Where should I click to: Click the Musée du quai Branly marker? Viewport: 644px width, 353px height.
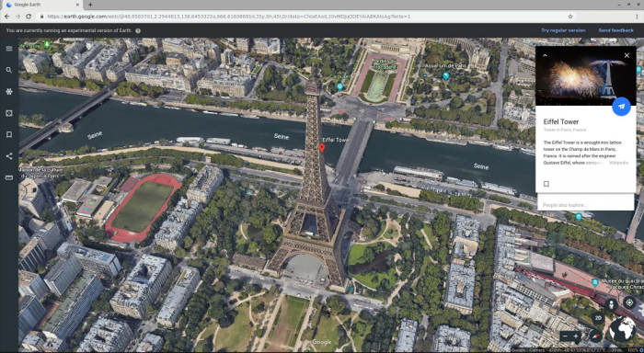point(595,282)
